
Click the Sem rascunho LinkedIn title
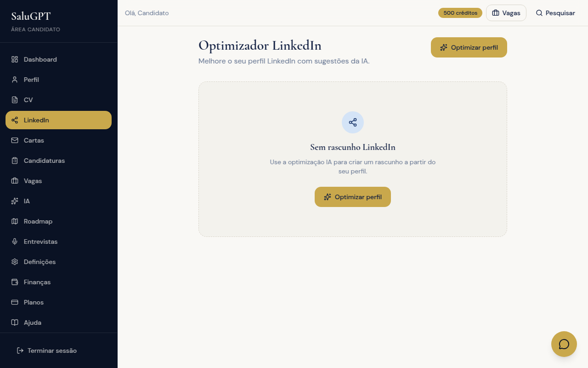353,147
